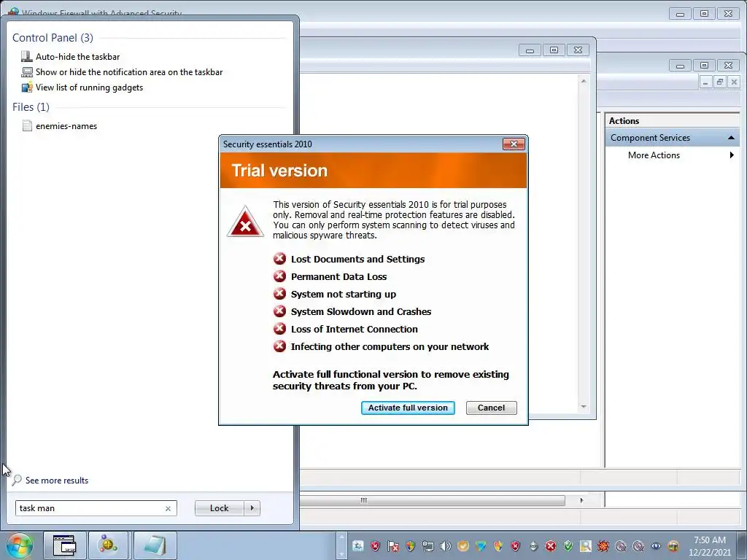Open the enemies-names file result
This screenshot has width=747, height=560.
click(66, 126)
